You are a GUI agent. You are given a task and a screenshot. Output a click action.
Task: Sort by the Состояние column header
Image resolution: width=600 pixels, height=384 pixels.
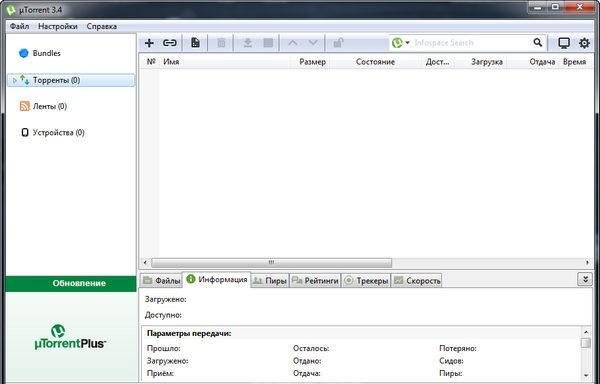coord(375,62)
